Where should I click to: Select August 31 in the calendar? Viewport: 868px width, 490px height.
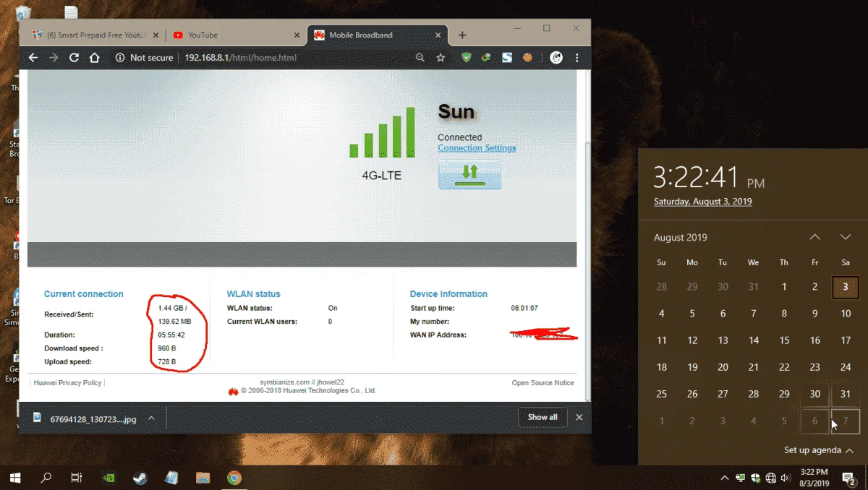[846, 394]
